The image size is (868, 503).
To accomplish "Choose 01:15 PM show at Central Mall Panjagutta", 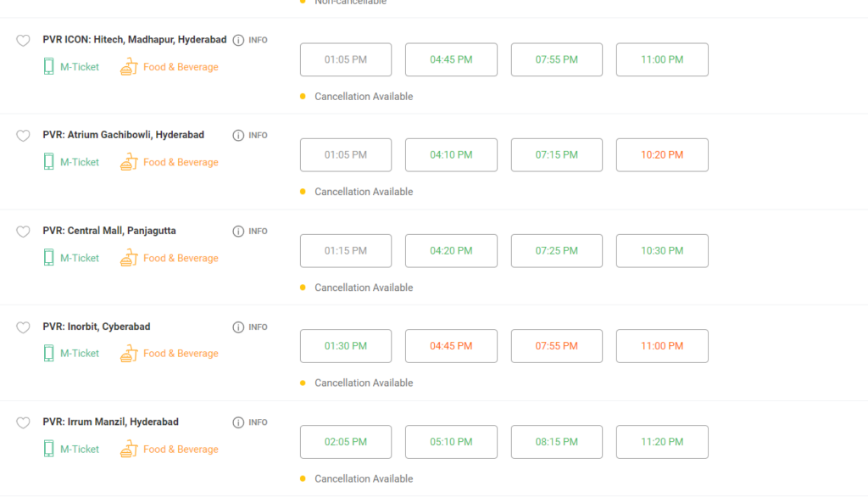I will [x=346, y=250].
